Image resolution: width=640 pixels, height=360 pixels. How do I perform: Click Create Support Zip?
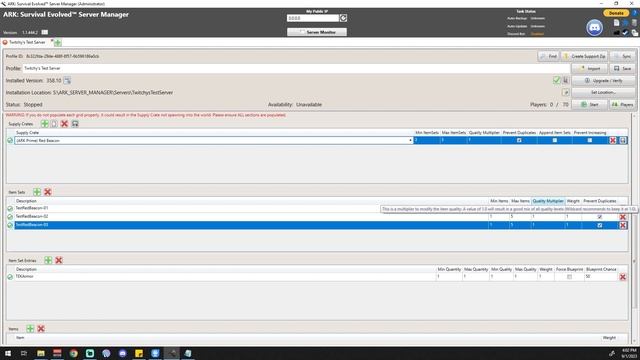tap(584, 56)
